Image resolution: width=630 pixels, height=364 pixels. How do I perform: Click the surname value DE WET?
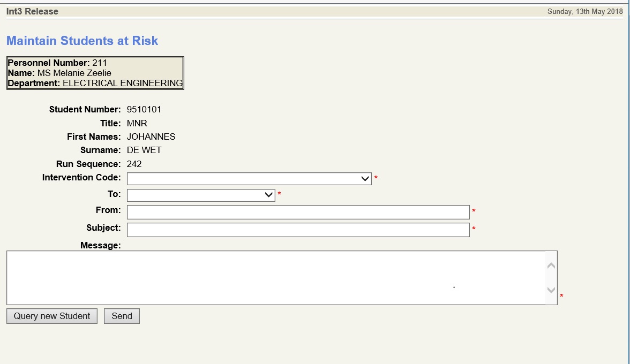(144, 150)
